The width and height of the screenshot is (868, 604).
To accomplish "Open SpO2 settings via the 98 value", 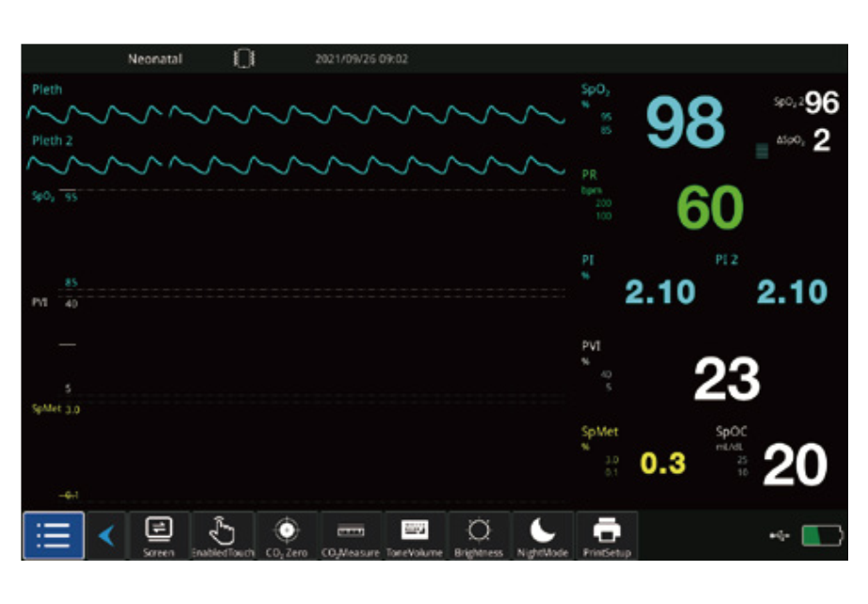I will point(684,122).
